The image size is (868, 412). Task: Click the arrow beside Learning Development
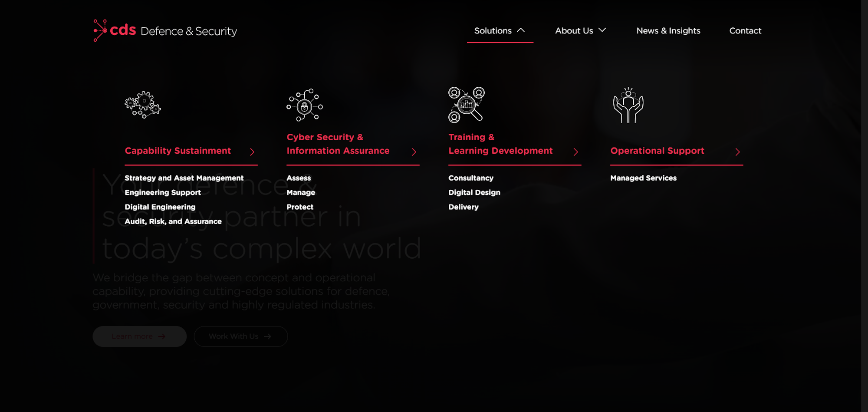576,152
